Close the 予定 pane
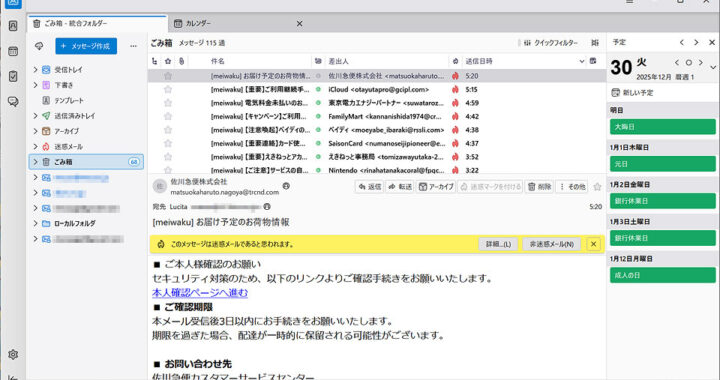This screenshot has height=380, width=720. pos(712,42)
